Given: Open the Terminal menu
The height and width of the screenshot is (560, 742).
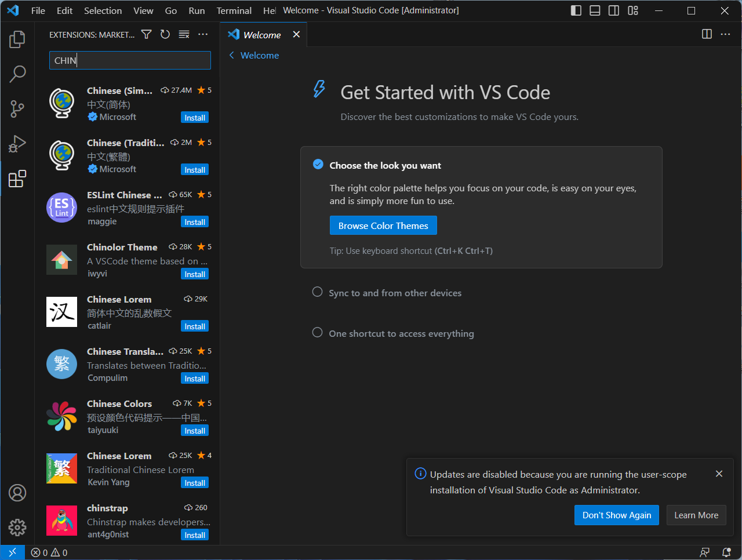Looking at the screenshot, I should tap(234, 10).
